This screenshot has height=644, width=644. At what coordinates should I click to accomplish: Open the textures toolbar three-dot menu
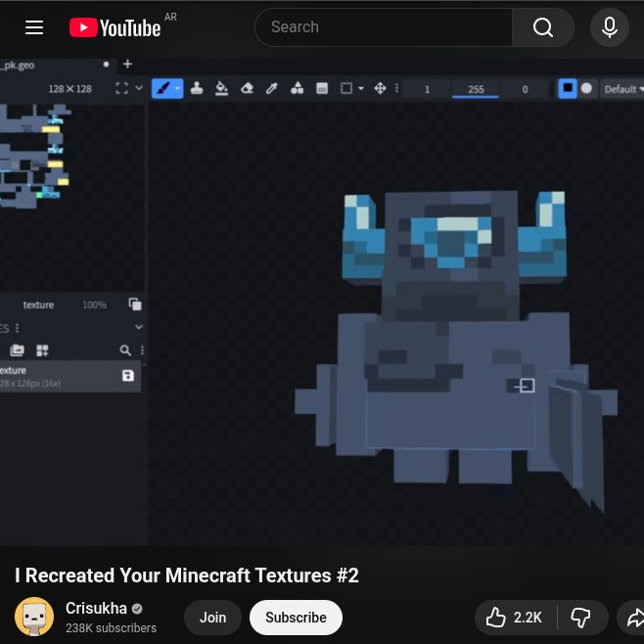click(x=142, y=350)
